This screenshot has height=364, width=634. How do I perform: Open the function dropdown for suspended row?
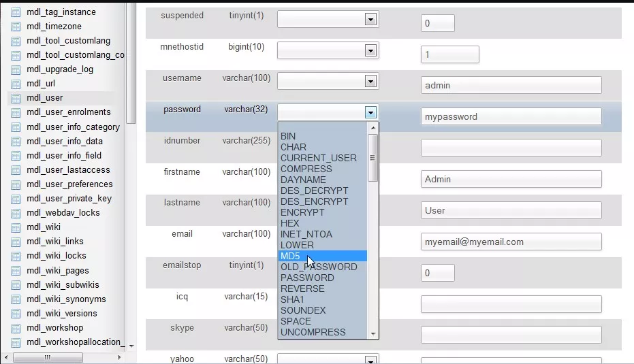328,20
